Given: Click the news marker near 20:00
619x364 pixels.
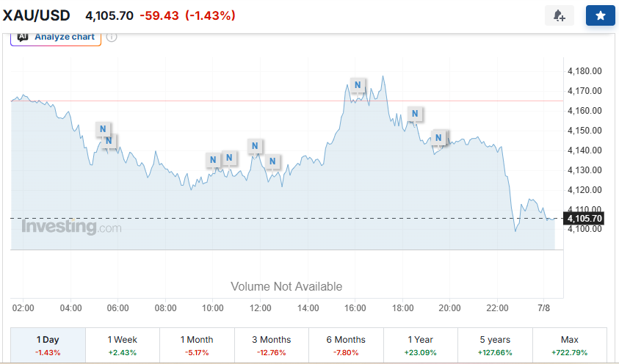Looking at the screenshot, I should click(438, 138).
